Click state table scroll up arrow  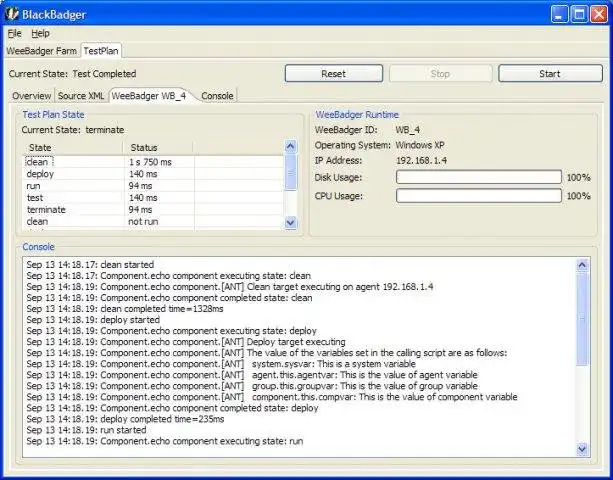click(290, 147)
